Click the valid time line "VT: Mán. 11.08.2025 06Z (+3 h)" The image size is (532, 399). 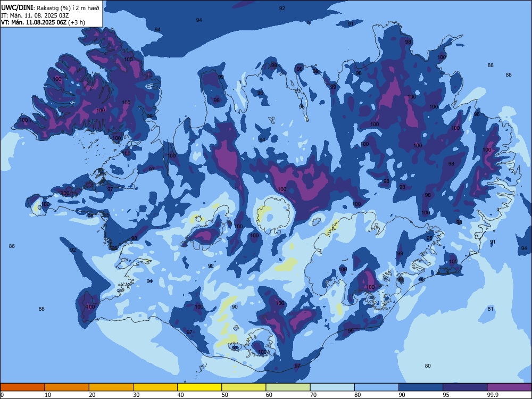43,22
